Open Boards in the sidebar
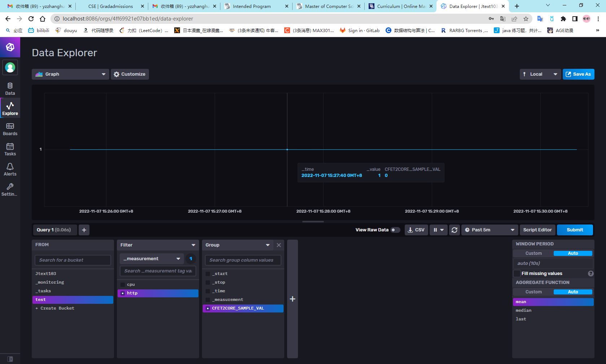Image resolution: width=606 pixels, height=364 pixels. pos(10,129)
